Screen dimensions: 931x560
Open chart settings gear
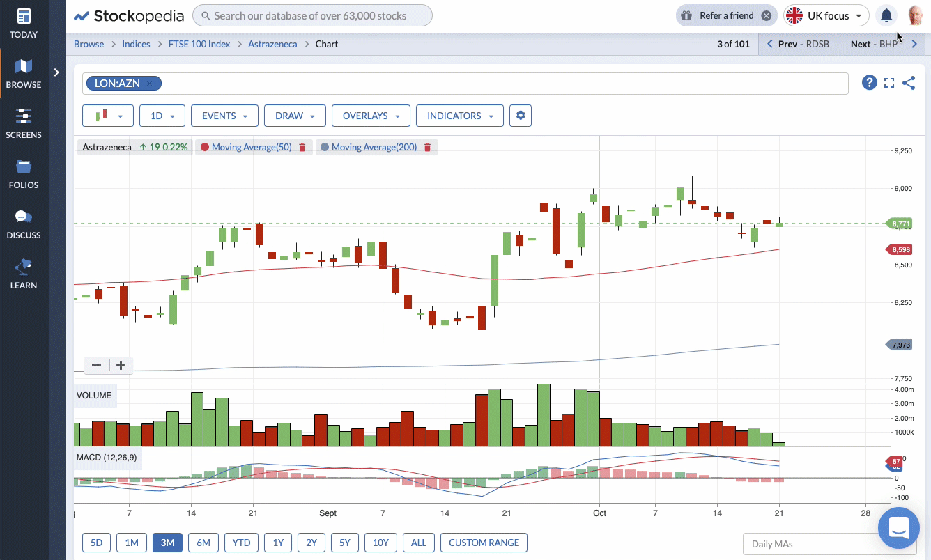(521, 116)
